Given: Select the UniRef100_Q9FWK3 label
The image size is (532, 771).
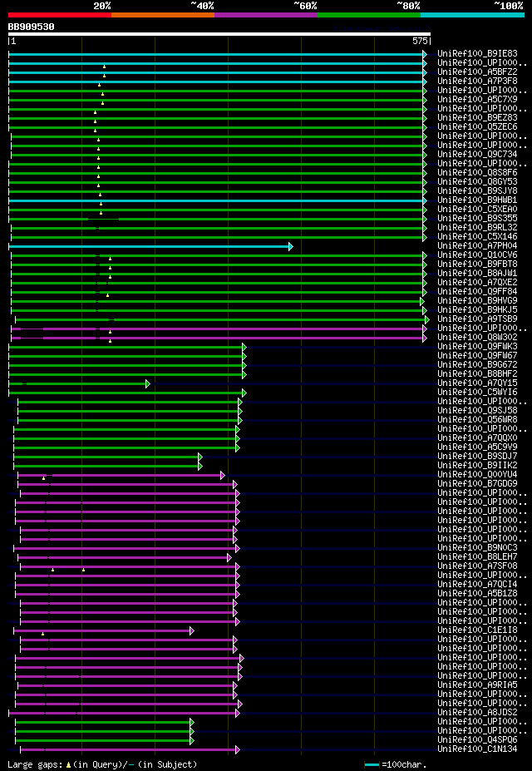Looking at the screenshot, I should [477, 346].
